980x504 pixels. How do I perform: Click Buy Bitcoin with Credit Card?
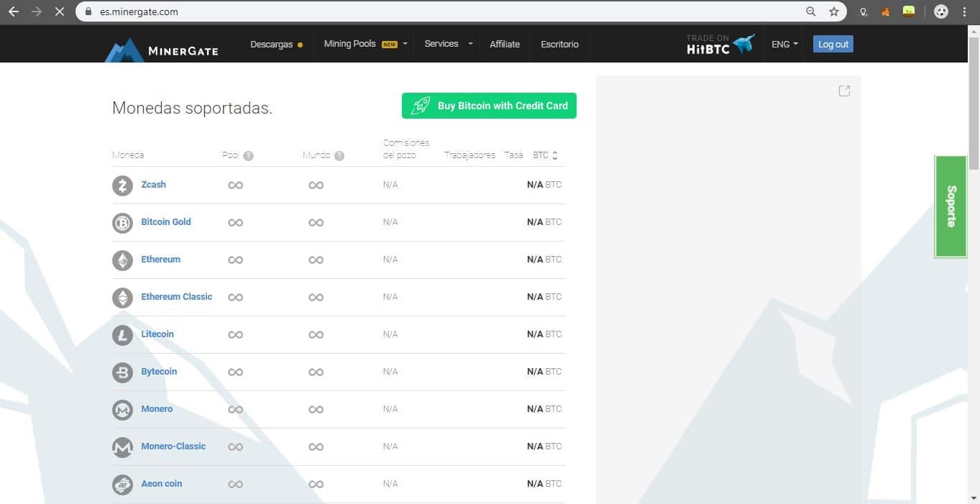point(489,106)
